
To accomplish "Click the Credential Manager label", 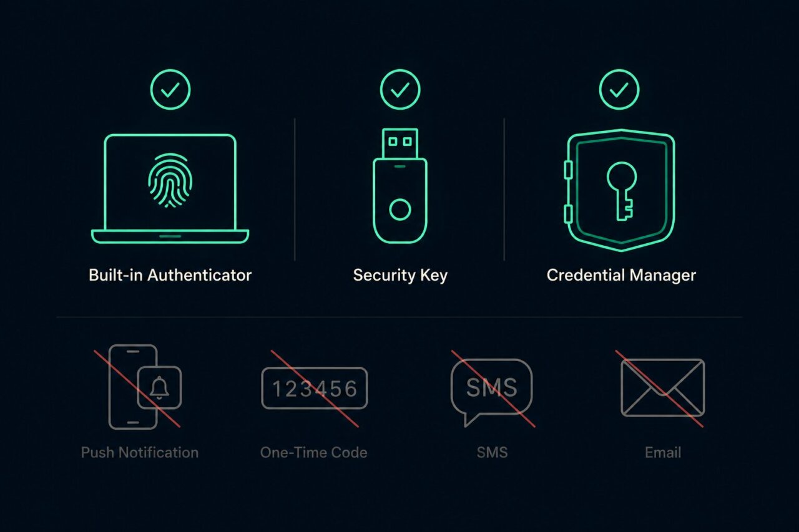I will (621, 275).
